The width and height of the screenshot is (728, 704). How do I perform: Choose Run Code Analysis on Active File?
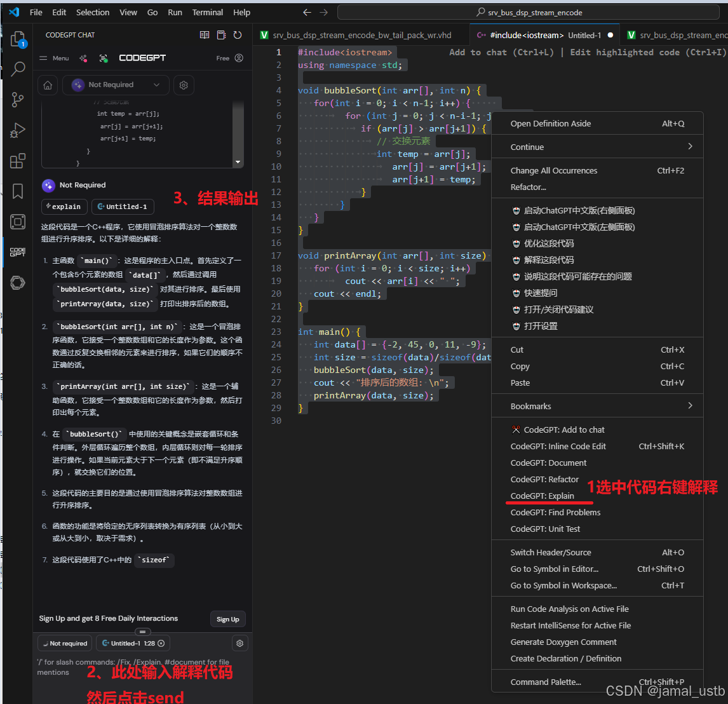(x=597, y=609)
